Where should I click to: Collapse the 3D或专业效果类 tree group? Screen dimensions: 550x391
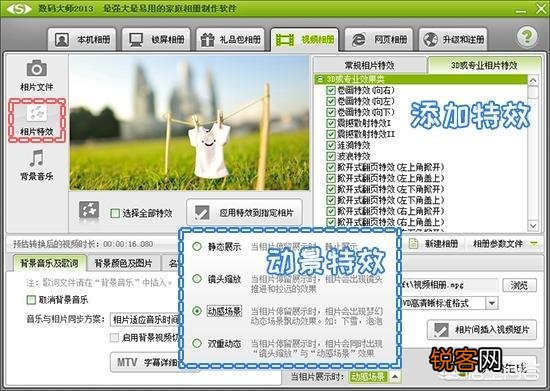320,79
